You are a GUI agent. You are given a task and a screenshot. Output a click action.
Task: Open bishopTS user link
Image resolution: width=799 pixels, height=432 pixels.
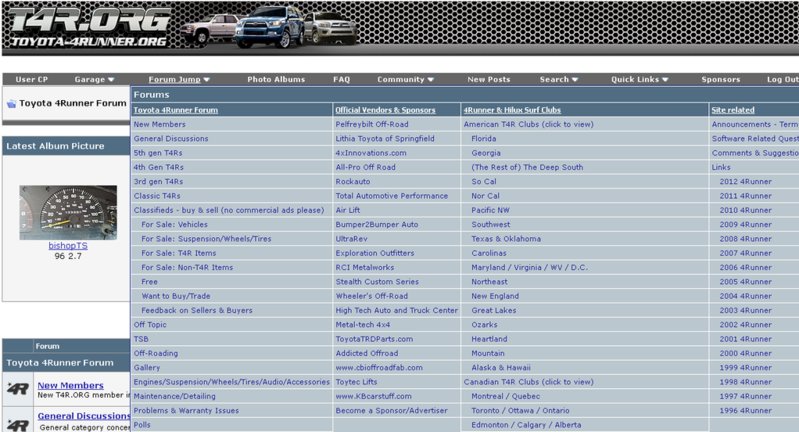coord(68,246)
